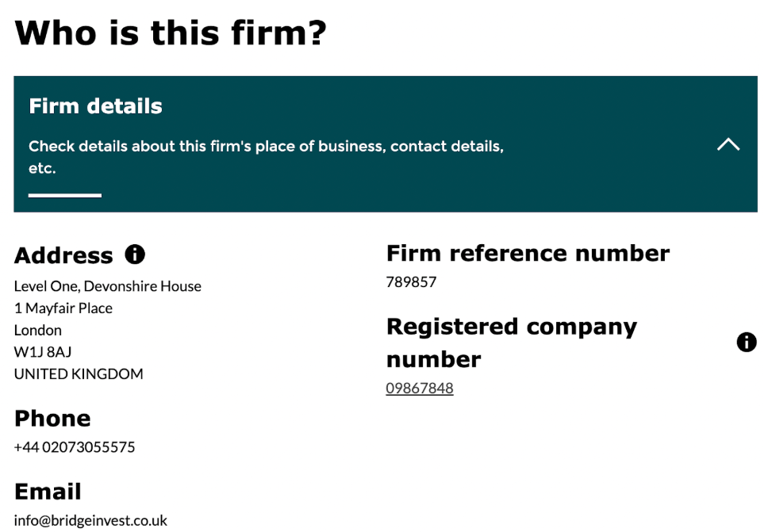Screen dimensions: 768x532
Task: Click the Address heading label
Action: point(63,255)
